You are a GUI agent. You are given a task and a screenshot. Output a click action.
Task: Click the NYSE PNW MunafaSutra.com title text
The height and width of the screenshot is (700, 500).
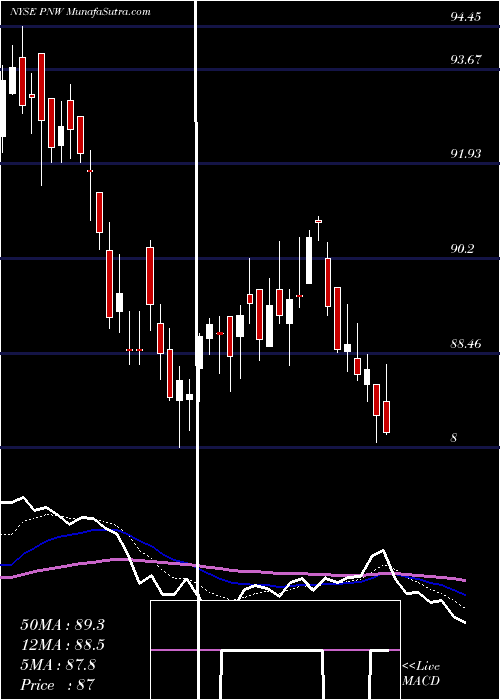click(x=80, y=12)
